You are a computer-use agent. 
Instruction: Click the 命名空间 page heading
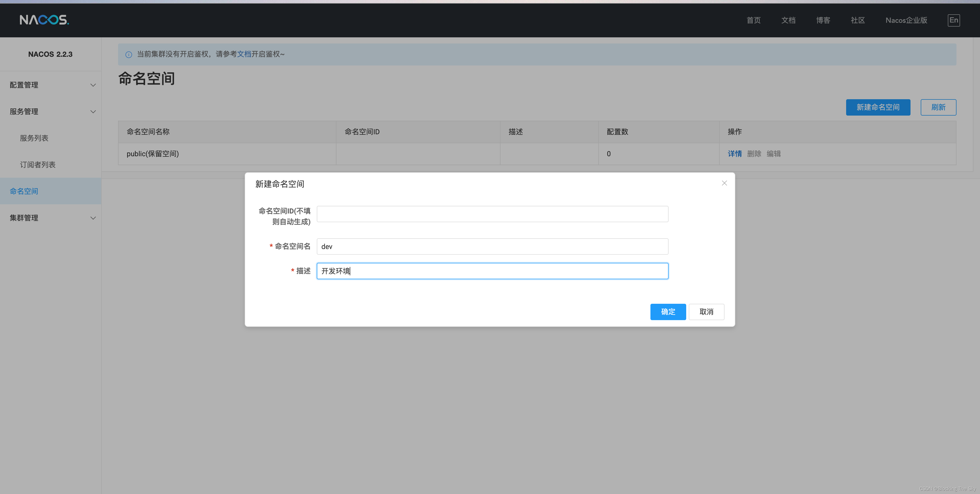146,78
